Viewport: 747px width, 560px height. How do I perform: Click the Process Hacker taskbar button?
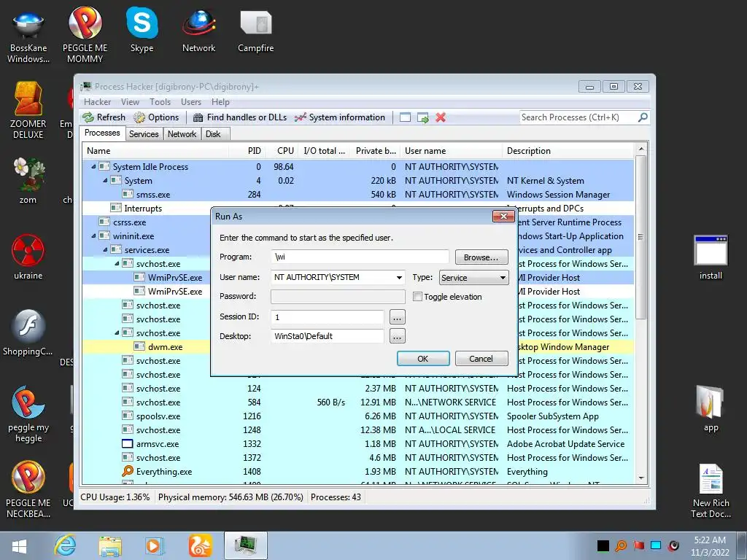[x=245, y=545]
